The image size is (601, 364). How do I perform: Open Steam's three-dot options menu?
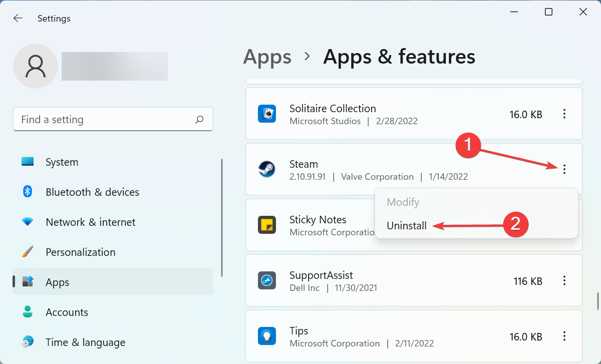pyautogui.click(x=564, y=169)
